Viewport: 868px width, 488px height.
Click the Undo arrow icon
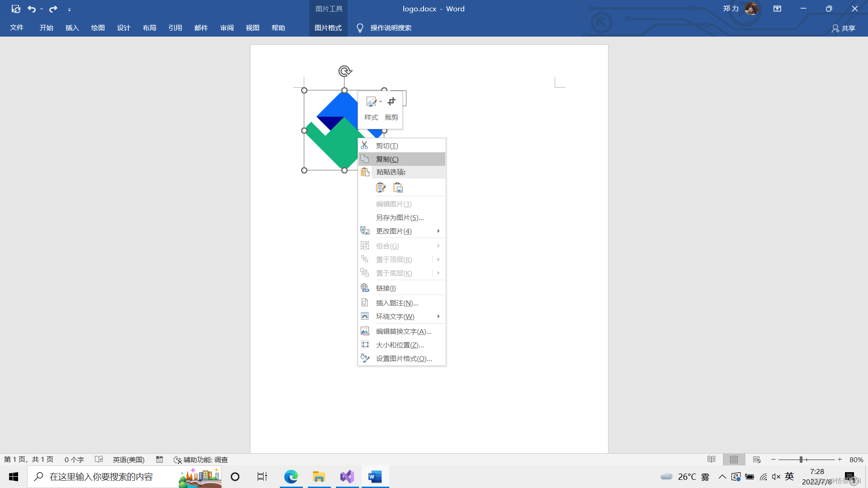(x=31, y=9)
